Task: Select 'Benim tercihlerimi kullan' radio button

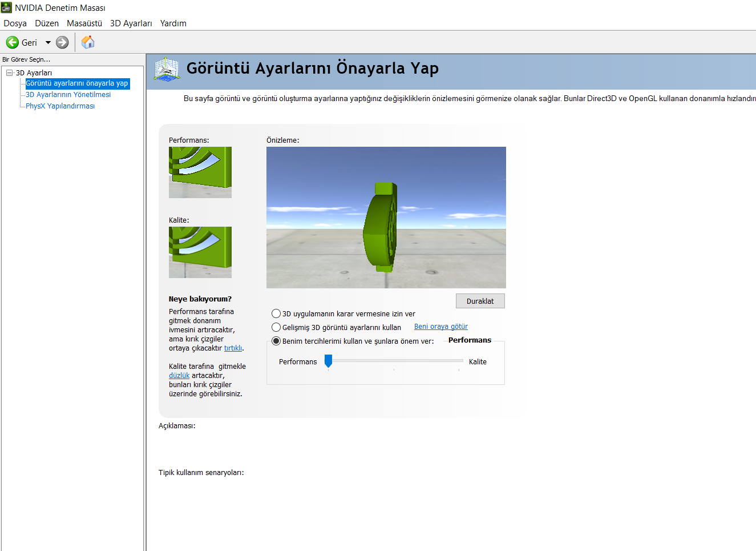Action: tap(276, 341)
